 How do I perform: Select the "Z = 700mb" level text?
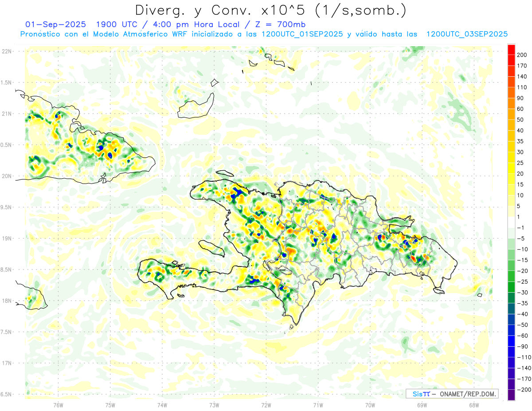(280, 24)
